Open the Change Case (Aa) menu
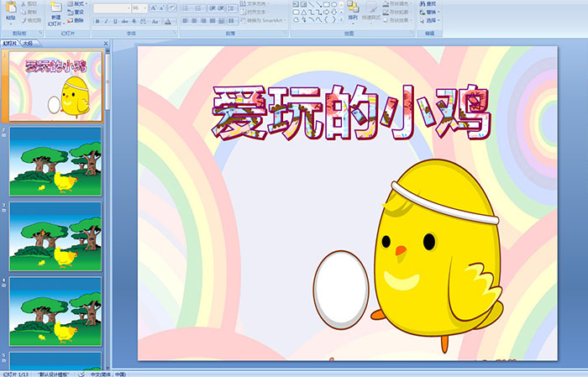 (x=155, y=21)
